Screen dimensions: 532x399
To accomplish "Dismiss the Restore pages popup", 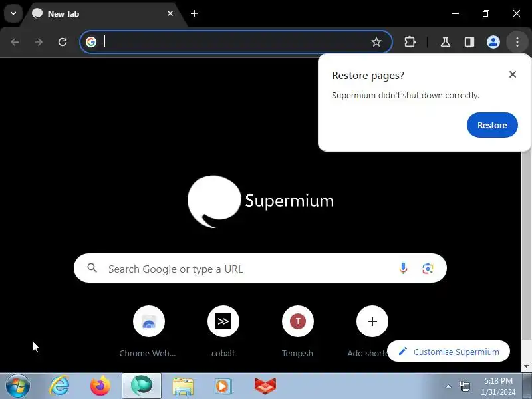I will point(513,74).
